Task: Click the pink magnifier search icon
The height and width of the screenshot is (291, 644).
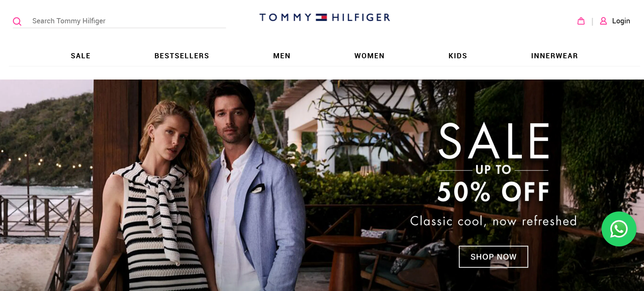Action: click(x=17, y=22)
